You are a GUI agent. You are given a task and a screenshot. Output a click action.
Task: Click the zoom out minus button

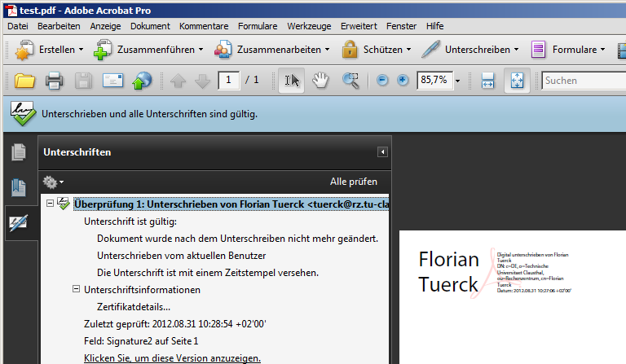coord(383,81)
